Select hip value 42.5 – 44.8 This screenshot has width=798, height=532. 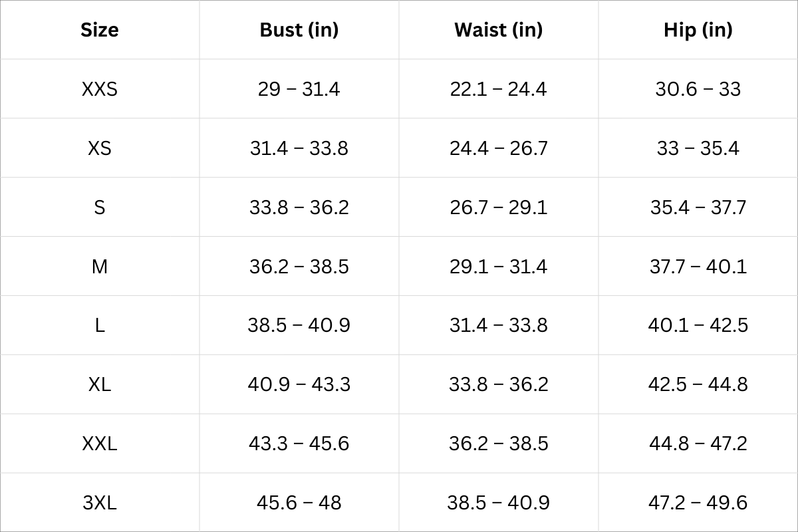tap(698, 384)
